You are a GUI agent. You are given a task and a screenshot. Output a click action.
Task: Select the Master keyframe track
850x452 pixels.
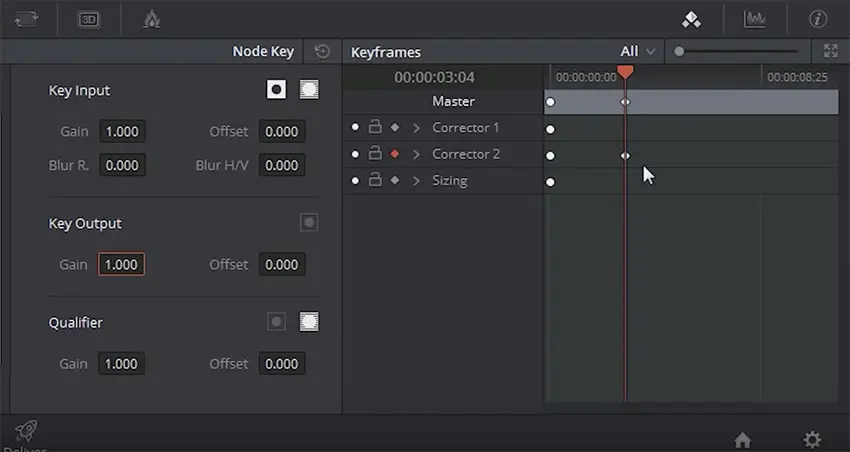pos(453,101)
